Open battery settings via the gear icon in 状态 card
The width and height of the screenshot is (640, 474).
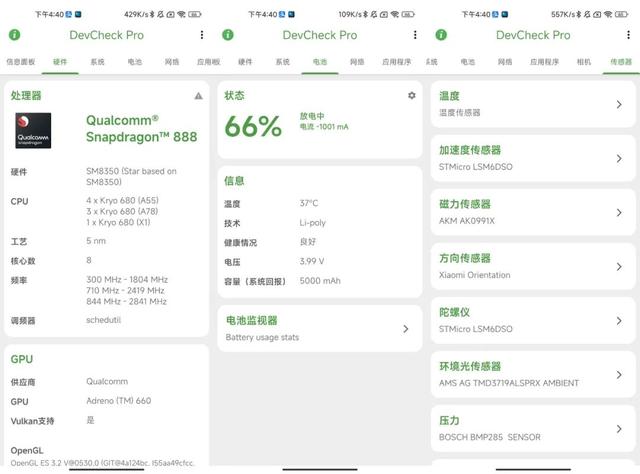[411, 96]
